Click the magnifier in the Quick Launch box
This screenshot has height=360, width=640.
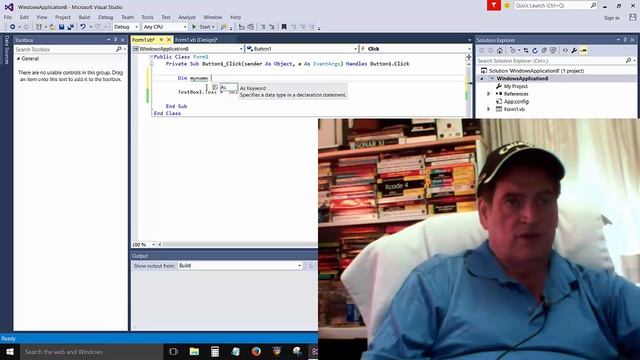(593, 5)
